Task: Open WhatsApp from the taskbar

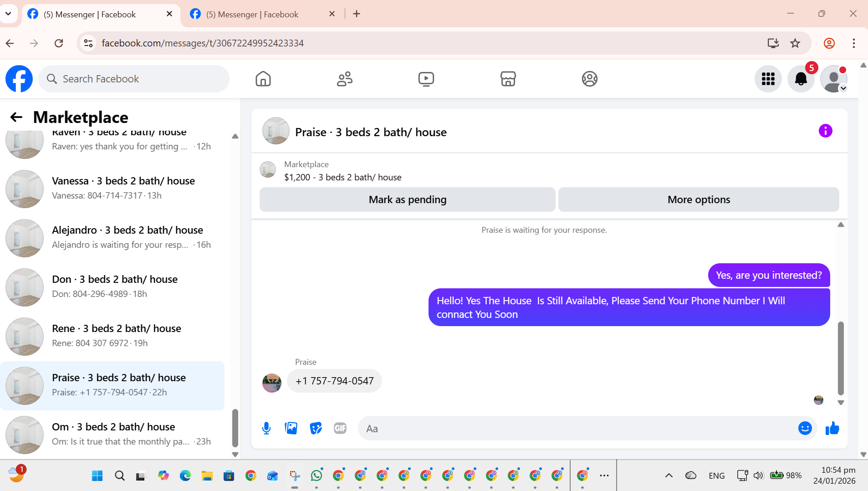Action: [317, 476]
